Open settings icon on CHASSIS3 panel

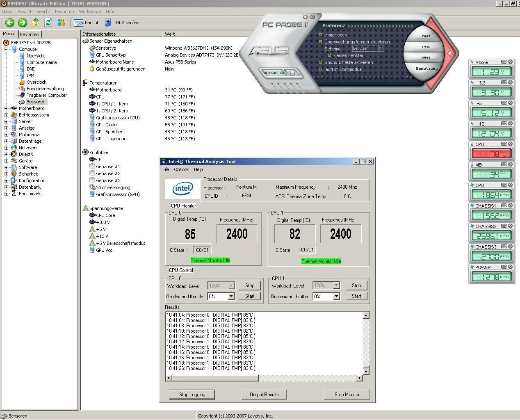point(504,247)
